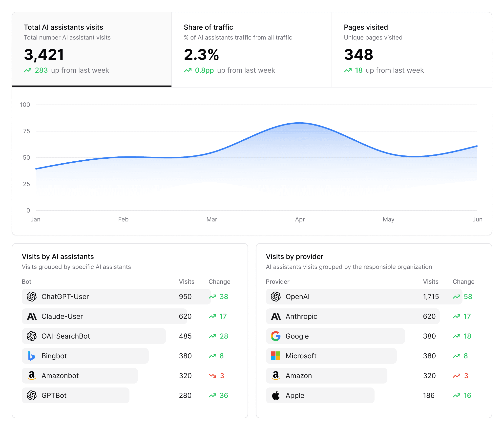Select the Microsoft icon in Visits by provider
The width and height of the screenshot is (504, 430).
click(x=275, y=356)
